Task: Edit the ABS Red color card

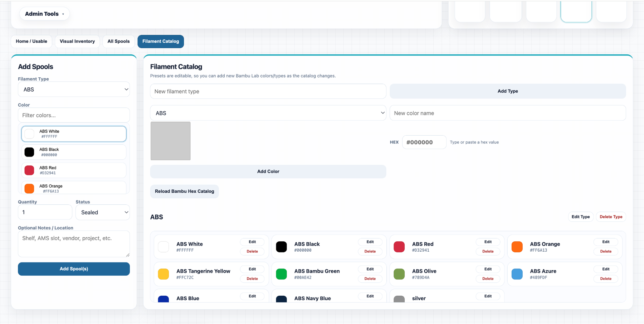Action: tap(488, 242)
